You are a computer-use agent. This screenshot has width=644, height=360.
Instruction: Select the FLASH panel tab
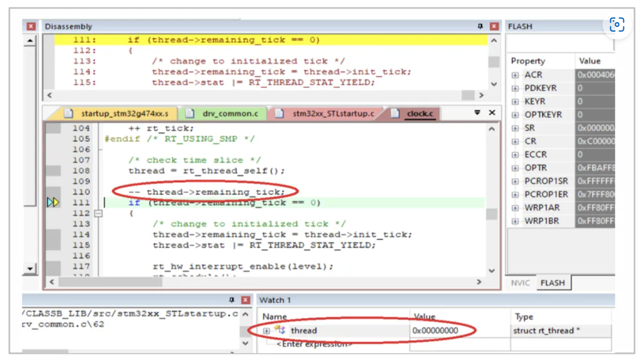coord(553,283)
